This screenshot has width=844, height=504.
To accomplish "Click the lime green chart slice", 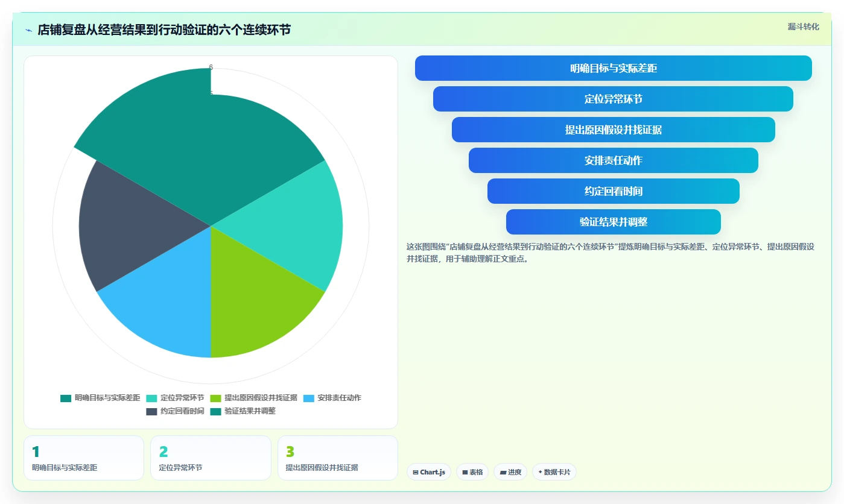I will coord(259,301).
